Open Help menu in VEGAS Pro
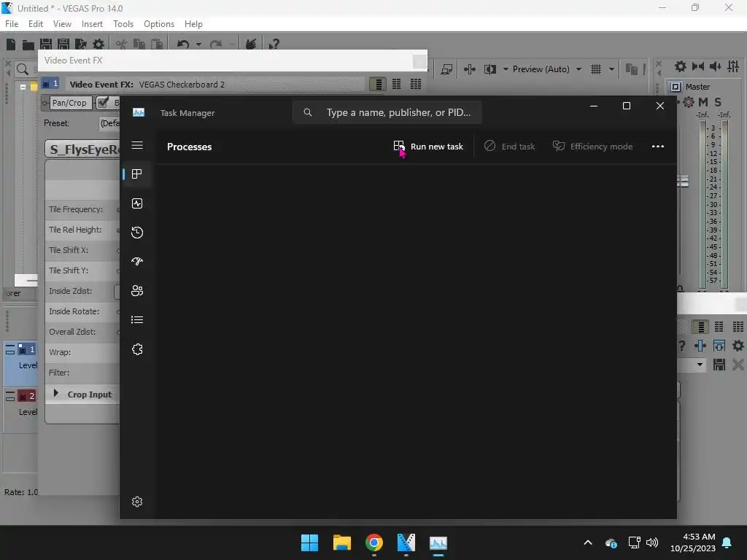This screenshot has height=560, width=747. (x=193, y=24)
